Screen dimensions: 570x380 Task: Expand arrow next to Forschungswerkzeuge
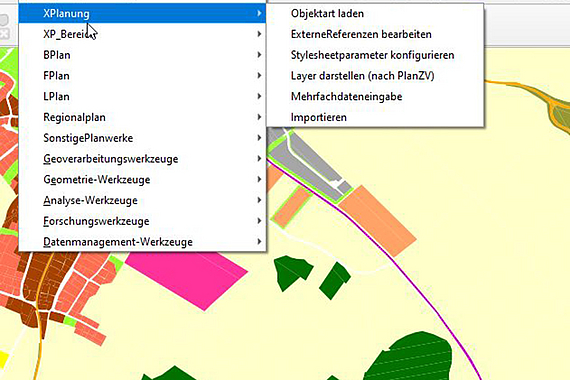tap(259, 220)
